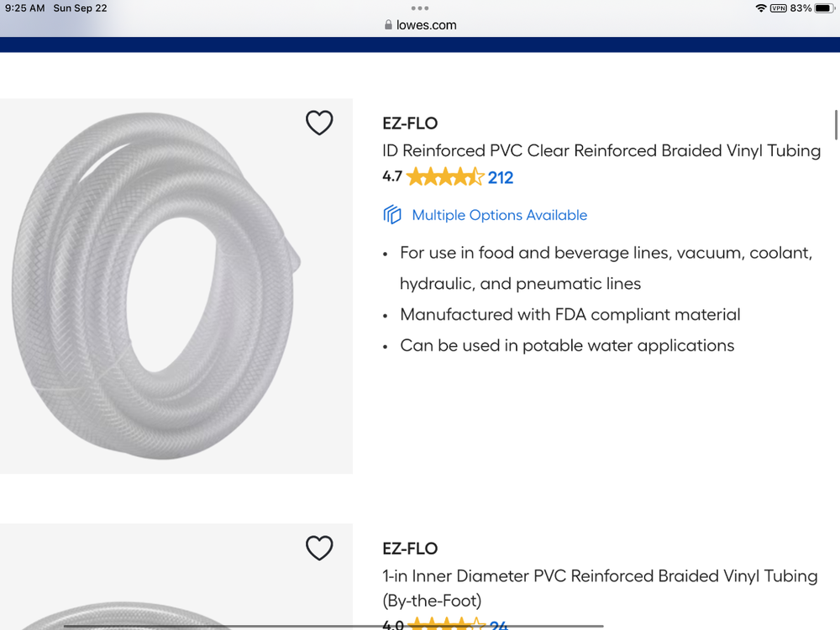Toggle the heart on the 1-in tubing
Image resolution: width=840 pixels, height=630 pixels.
click(319, 549)
